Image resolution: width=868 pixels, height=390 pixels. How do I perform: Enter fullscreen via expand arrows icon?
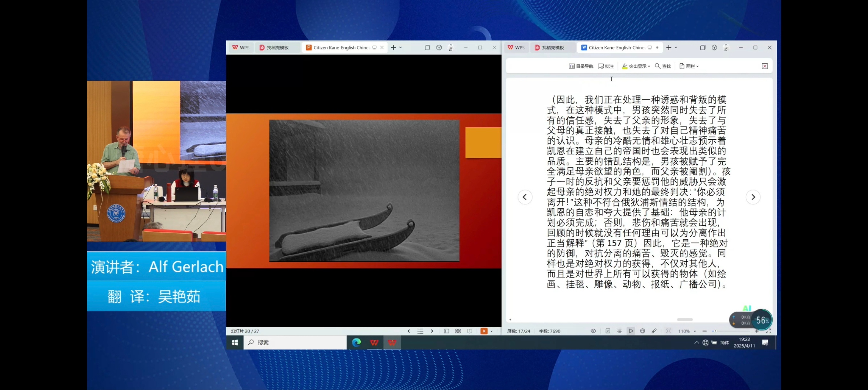pos(768,331)
